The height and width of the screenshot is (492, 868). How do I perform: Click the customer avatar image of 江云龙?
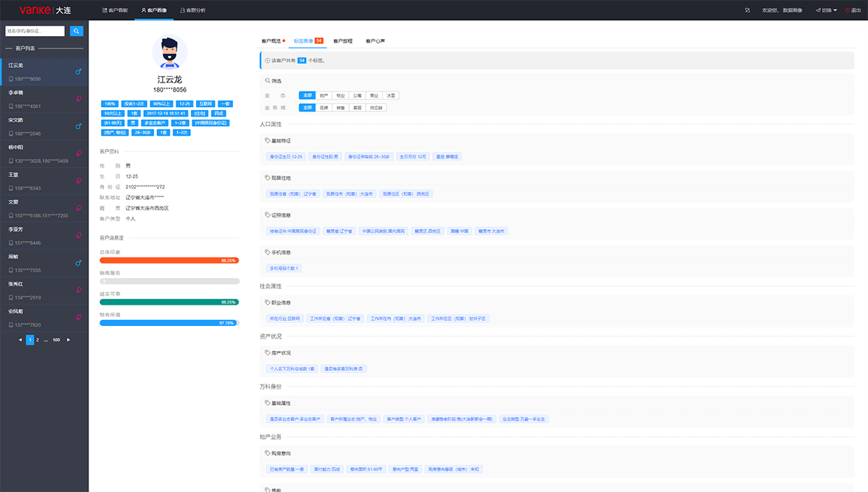tap(170, 52)
